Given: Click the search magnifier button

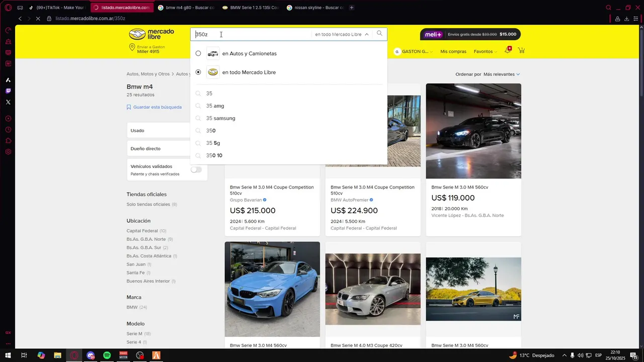Looking at the screenshot, I should 379,34.
